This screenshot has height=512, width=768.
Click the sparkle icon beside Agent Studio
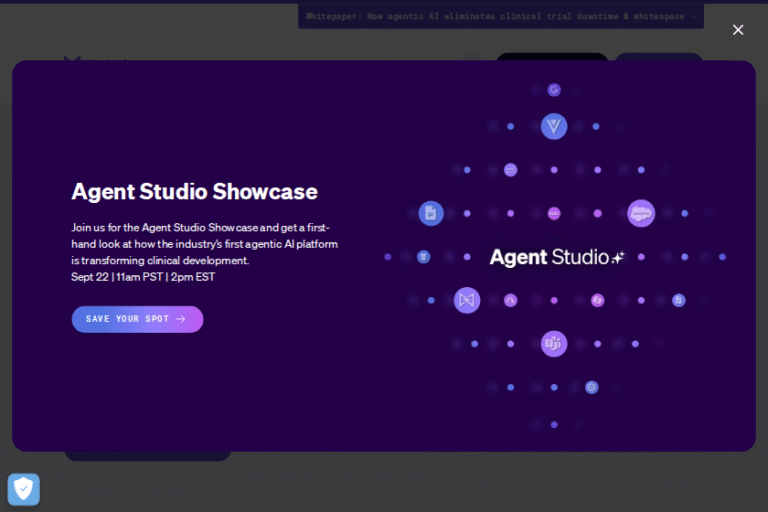click(x=618, y=257)
